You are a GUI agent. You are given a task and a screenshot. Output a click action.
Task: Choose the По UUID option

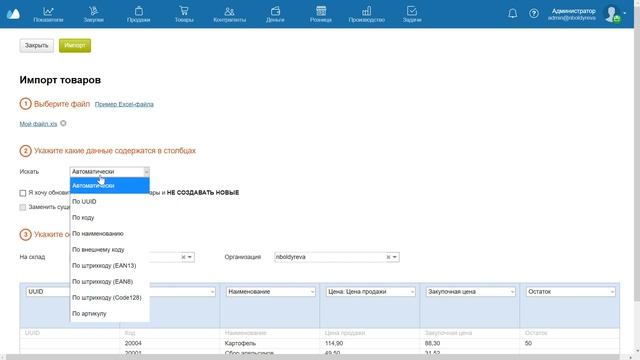coord(109,202)
